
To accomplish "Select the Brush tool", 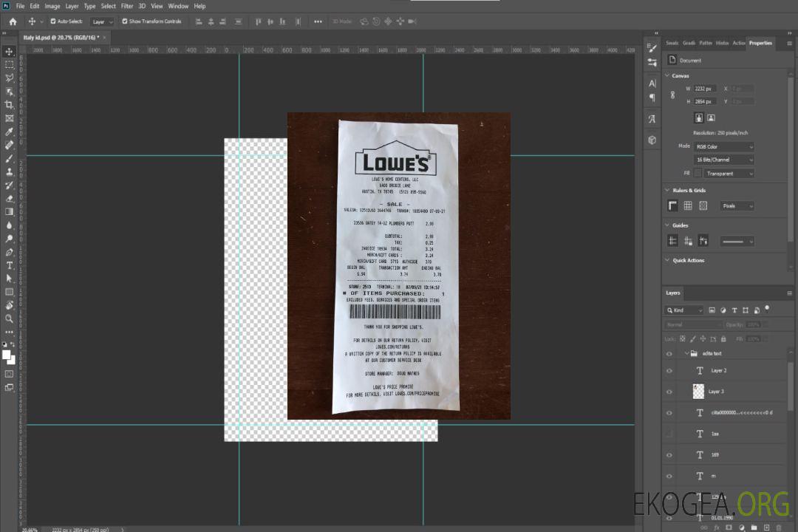I will pyautogui.click(x=9, y=159).
